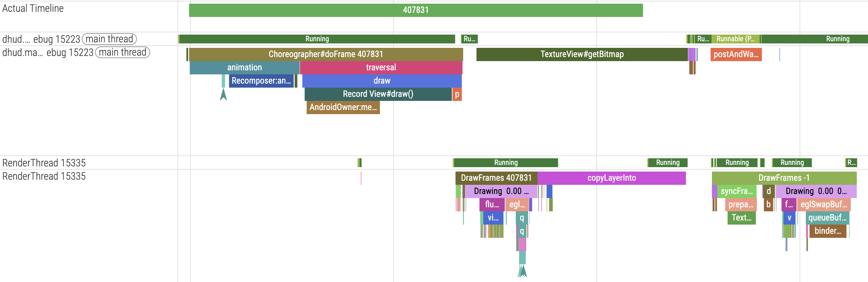Click the Runnable (P... thread state segment
Viewport: 868px width, 282px height.
pyautogui.click(x=735, y=39)
